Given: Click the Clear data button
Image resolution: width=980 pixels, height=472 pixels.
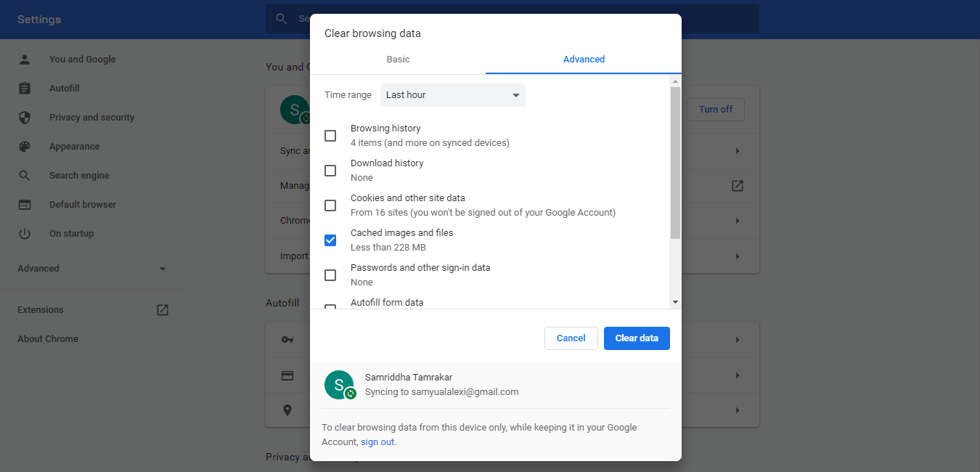Looking at the screenshot, I should pyautogui.click(x=637, y=338).
